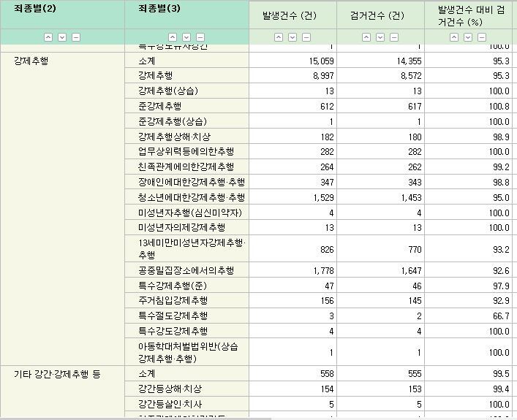Select the 미성년자추행(심신미약자) row label
The height and width of the screenshot is (420, 517).
pyautogui.click(x=190, y=213)
